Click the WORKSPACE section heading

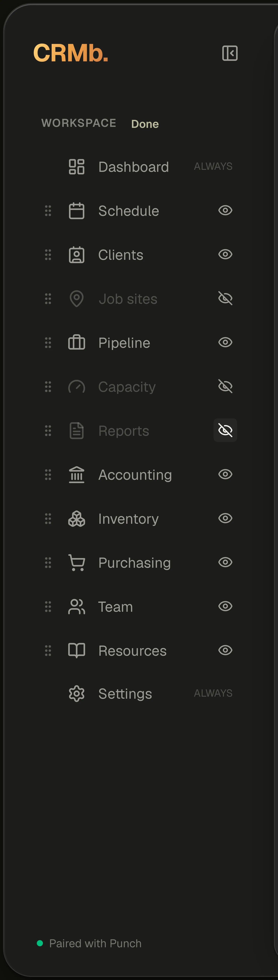coord(79,123)
